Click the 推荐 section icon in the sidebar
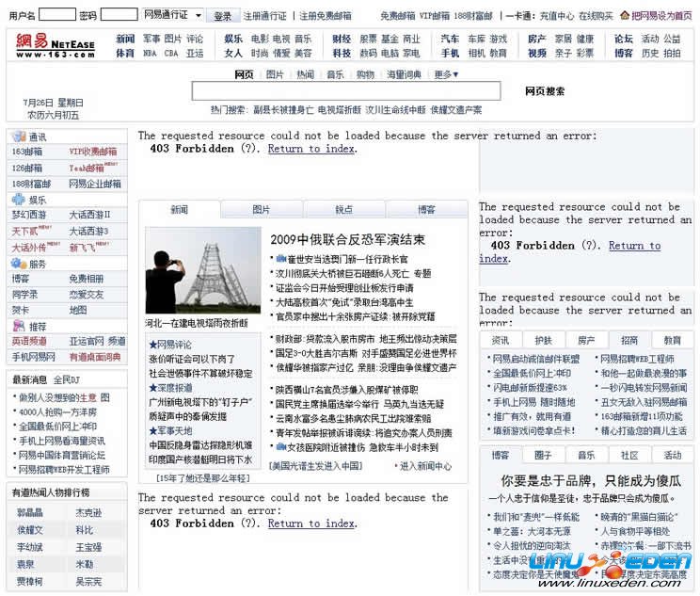Screen dimensions: 700x596 pyautogui.click(x=19, y=326)
